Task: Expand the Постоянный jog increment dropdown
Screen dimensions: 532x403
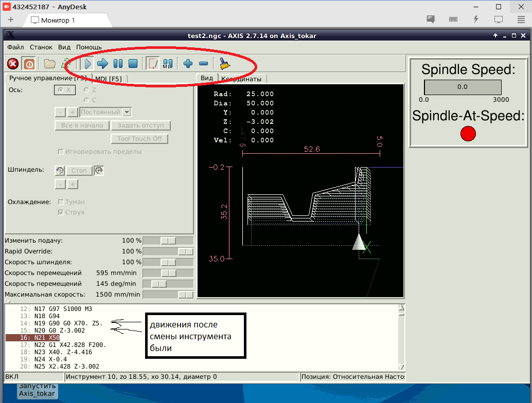Action: click(127, 112)
